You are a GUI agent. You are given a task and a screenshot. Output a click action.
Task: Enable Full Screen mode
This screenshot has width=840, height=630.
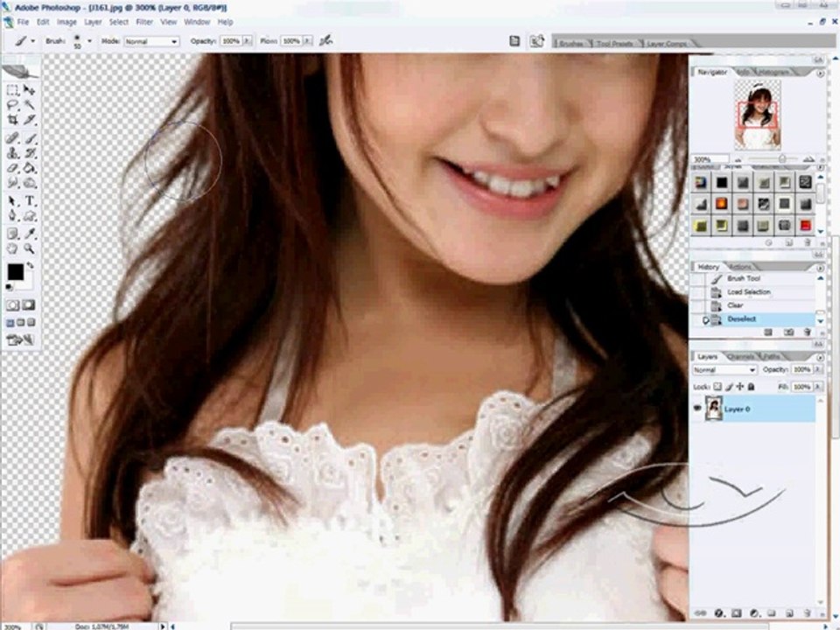(31, 323)
